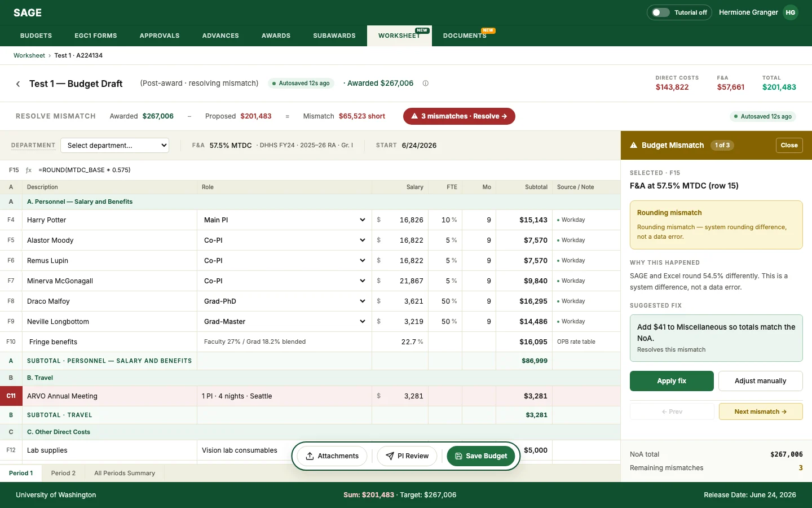
Task: Open the Advances tab
Action: (220, 36)
